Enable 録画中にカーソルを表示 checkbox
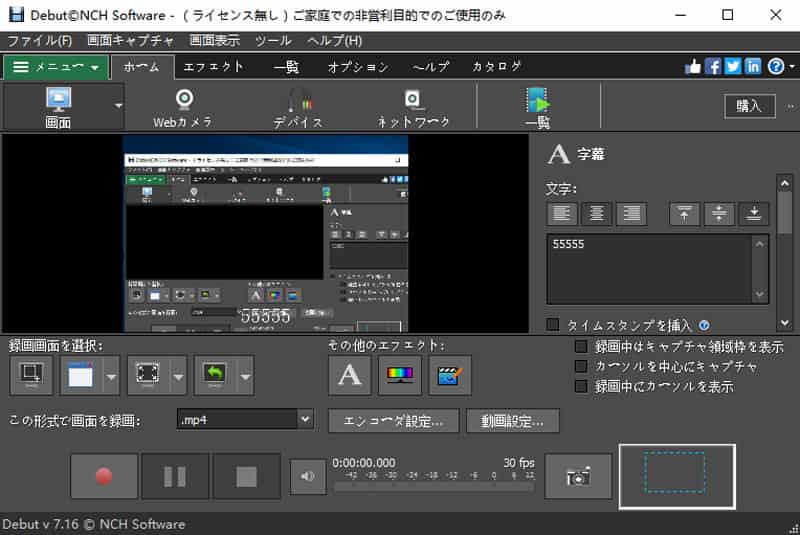The width and height of the screenshot is (800, 535). [x=581, y=386]
